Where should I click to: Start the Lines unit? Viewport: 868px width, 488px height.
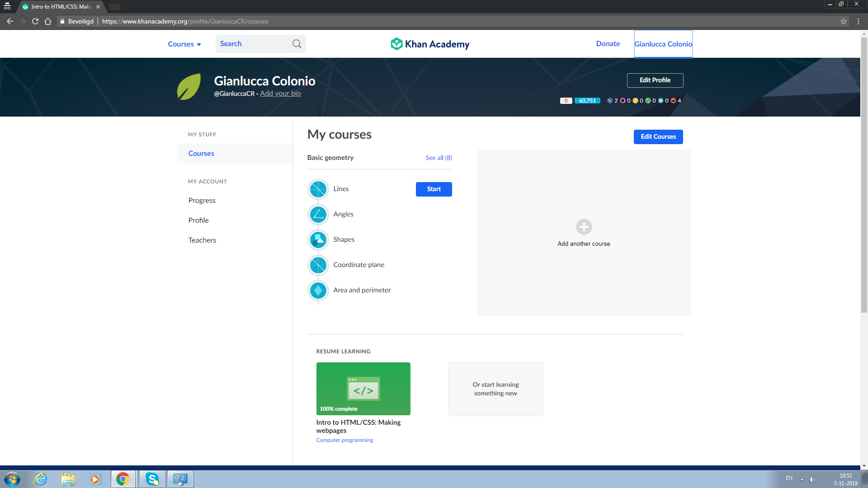tap(434, 189)
